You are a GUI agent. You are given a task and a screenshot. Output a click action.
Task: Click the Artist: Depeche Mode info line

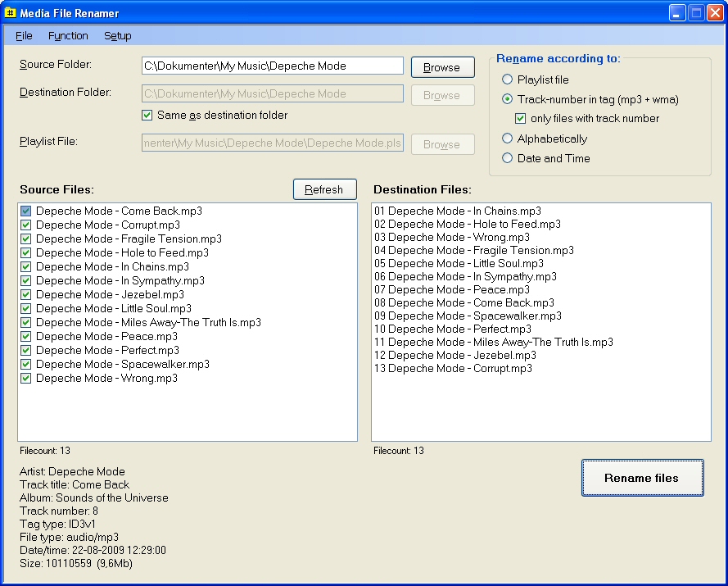[x=72, y=472]
